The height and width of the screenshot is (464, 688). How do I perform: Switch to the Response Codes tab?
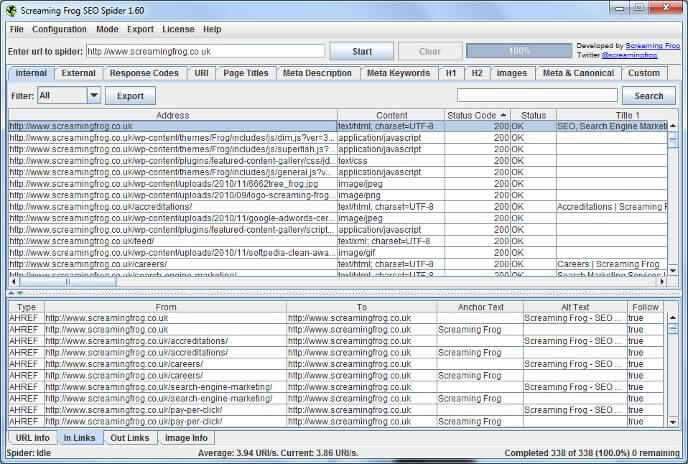coord(144,73)
